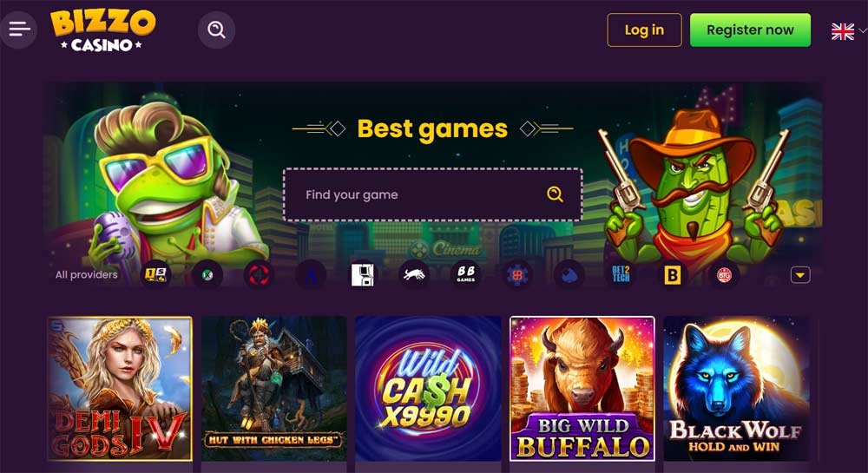Open Black Wolf Hold and Win
This screenshot has width=868, height=473.
[736, 389]
